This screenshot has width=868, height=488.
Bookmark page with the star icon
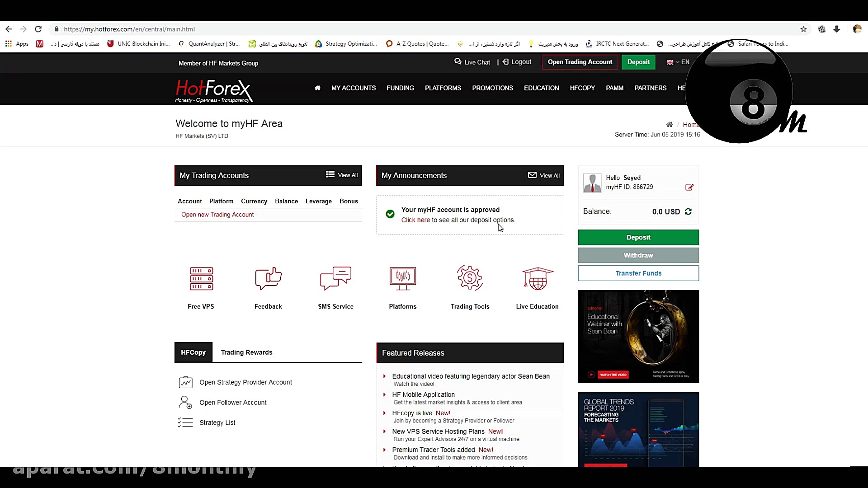[x=803, y=29]
